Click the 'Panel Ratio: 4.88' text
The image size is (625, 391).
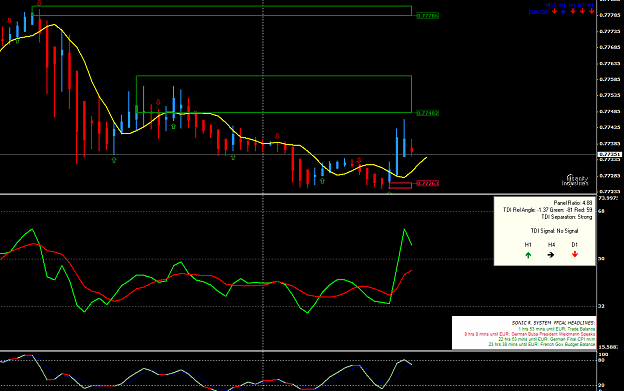573,203
